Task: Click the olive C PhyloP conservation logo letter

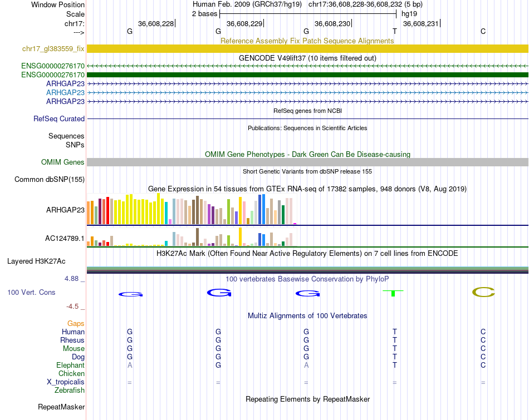Action: (x=483, y=292)
